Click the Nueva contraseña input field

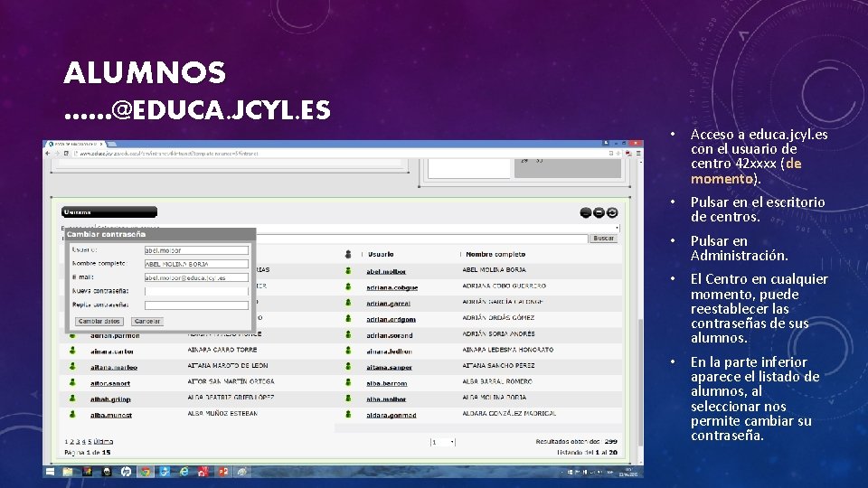[x=196, y=291]
